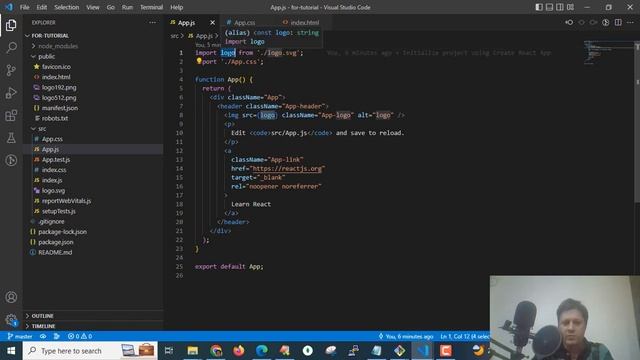This screenshot has height=360, width=640.
Task: Open the Extensions view
Action: tap(11, 116)
